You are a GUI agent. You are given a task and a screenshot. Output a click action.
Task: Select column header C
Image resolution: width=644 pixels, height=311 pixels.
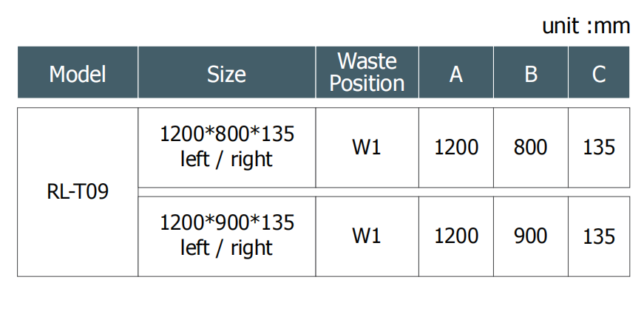pos(599,74)
